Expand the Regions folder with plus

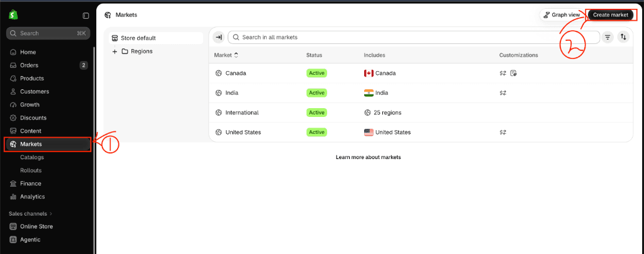[x=114, y=52]
